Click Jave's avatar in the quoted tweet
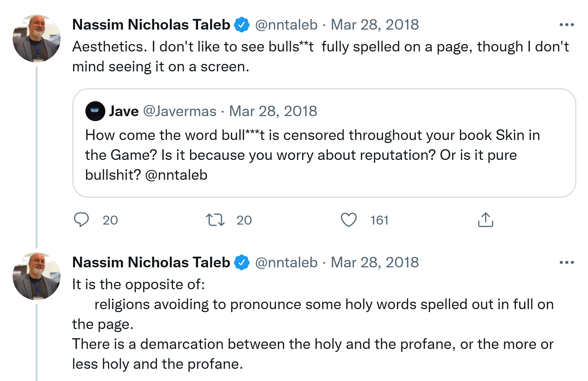 coord(95,111)
